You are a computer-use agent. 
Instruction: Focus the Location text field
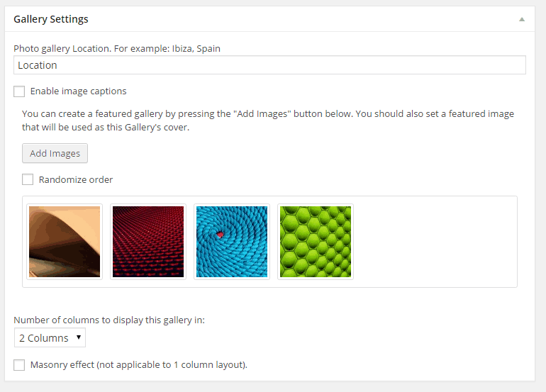tap(269, 65)
